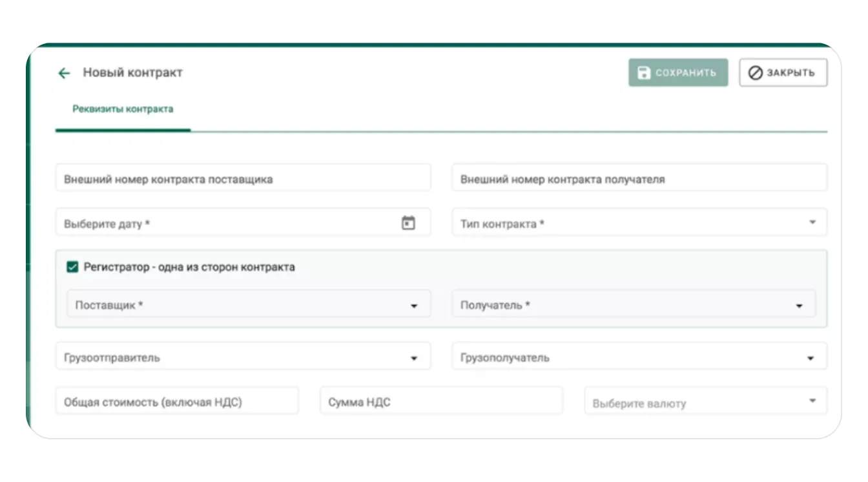The image size is (868, 482).
Task: Click the back arrow next to Новый контракт
Action: pos(64,73)
